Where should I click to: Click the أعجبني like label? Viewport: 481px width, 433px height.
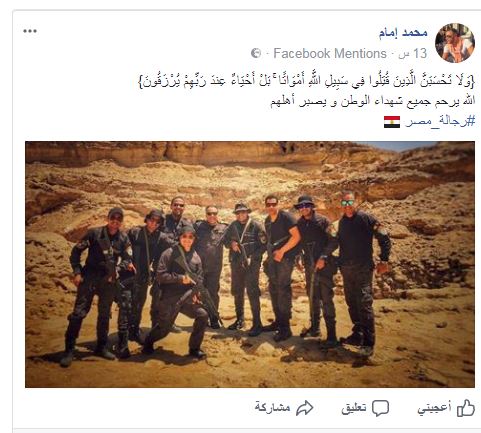(434, 408)
